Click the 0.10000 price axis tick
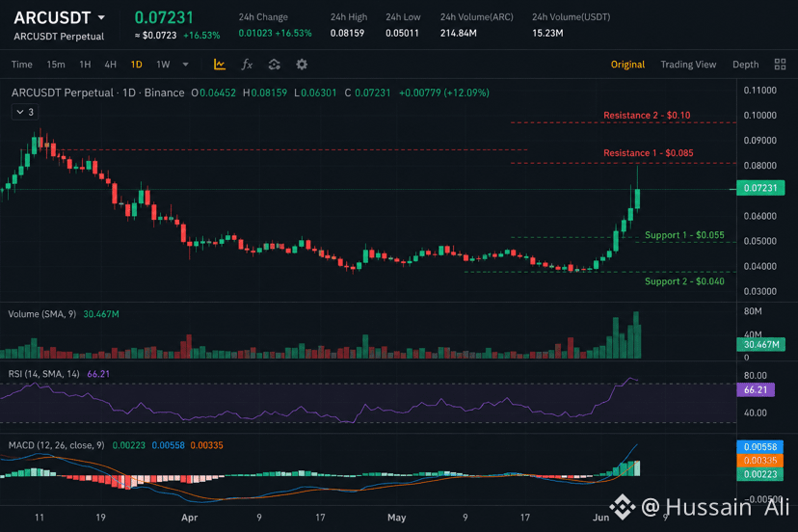The height and width of the screenshot is (532, 798). [x=760, y=115]
